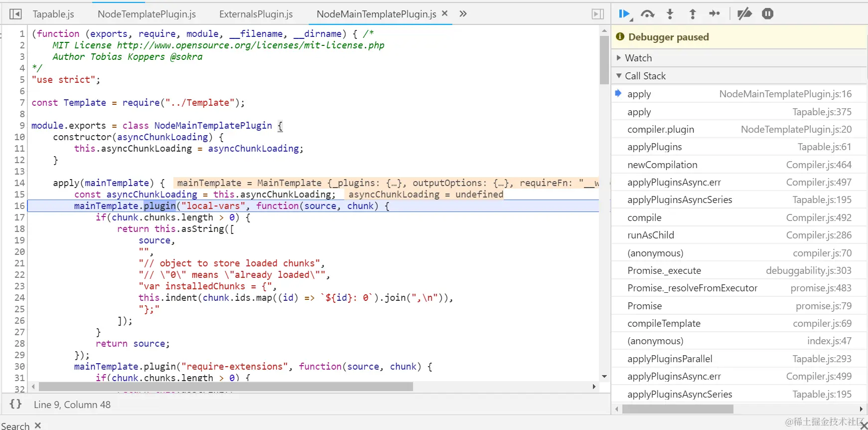The image size is (868, 430).
Task: Select the compile call stack frame
Action: point(739,217)
